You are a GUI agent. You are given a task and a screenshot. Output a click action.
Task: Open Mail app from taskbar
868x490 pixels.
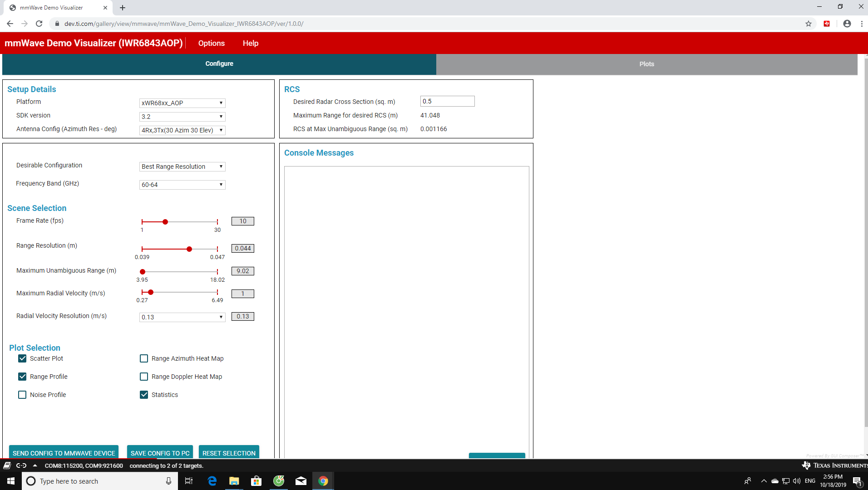click(x=301, y=481)
